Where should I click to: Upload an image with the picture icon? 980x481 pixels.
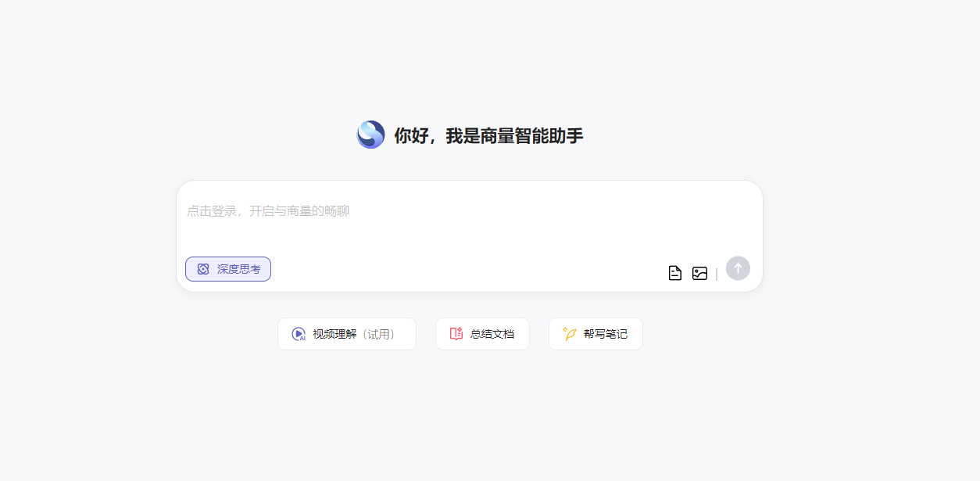pos(699,273)
